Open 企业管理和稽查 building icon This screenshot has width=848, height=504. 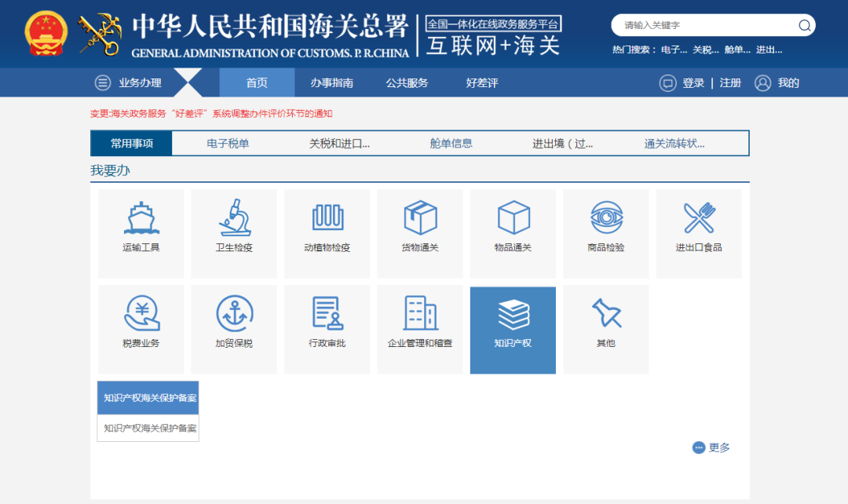[x=420, y=318]
